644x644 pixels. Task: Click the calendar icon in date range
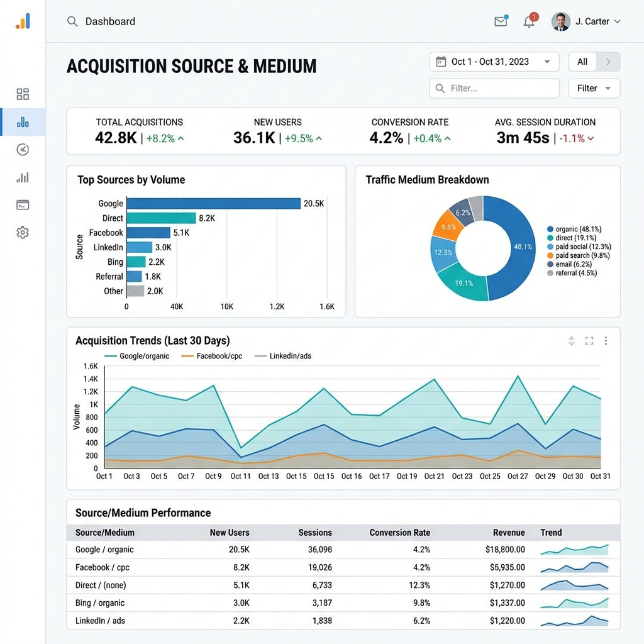(441, 62)
